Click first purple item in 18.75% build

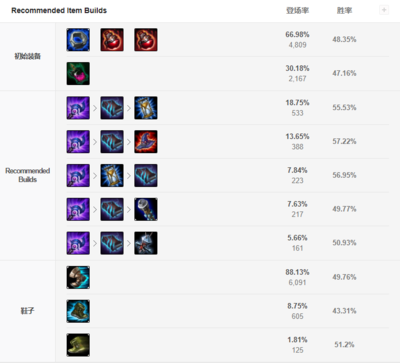click(x=78, y=108)
